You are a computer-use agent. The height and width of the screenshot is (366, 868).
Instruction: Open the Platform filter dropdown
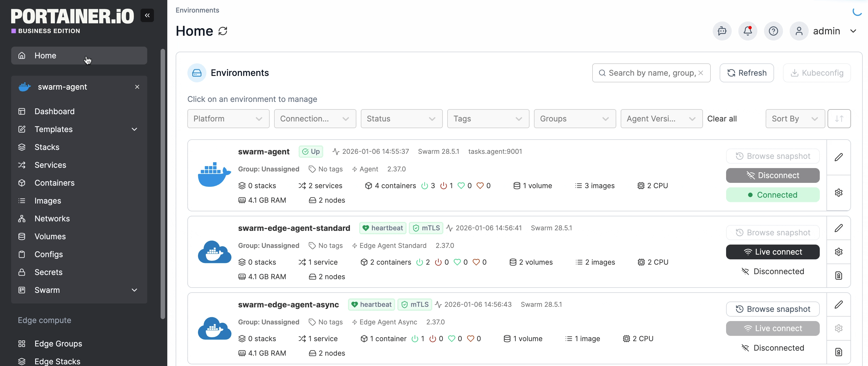(228, 119)
